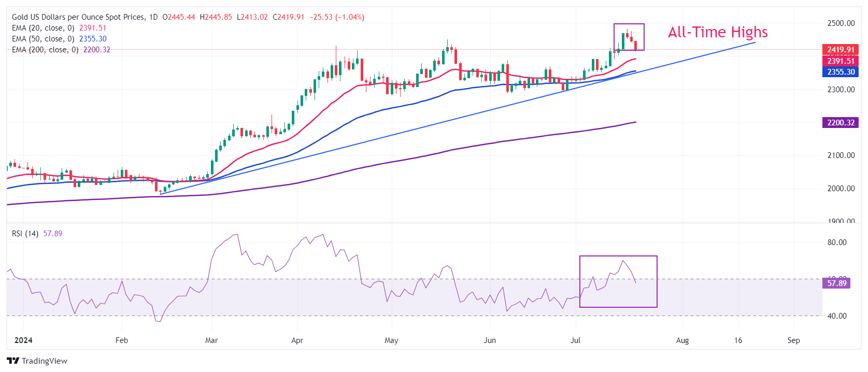Click the red 2419.91 current price tag
This screenshot has height=372, width=868.
[840, 50]
